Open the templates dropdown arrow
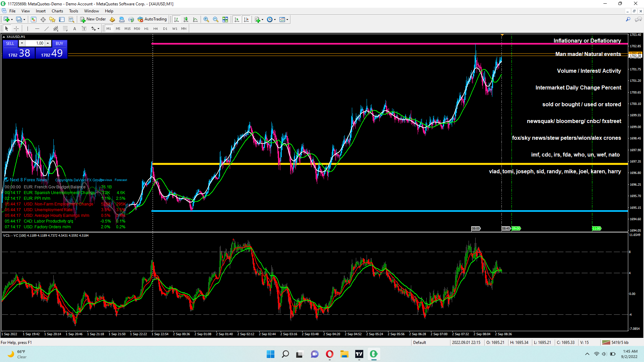 [x=287, y=19]
